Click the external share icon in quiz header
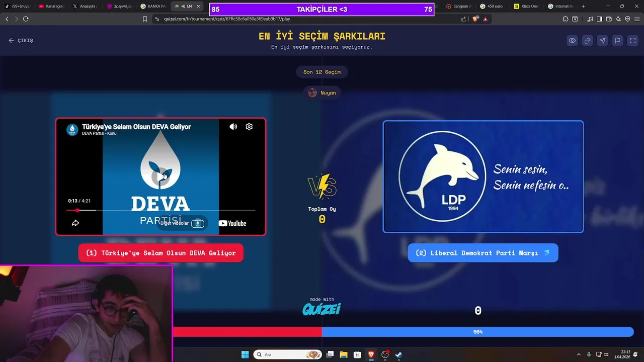644x362 pixels. tap(587, 41)
